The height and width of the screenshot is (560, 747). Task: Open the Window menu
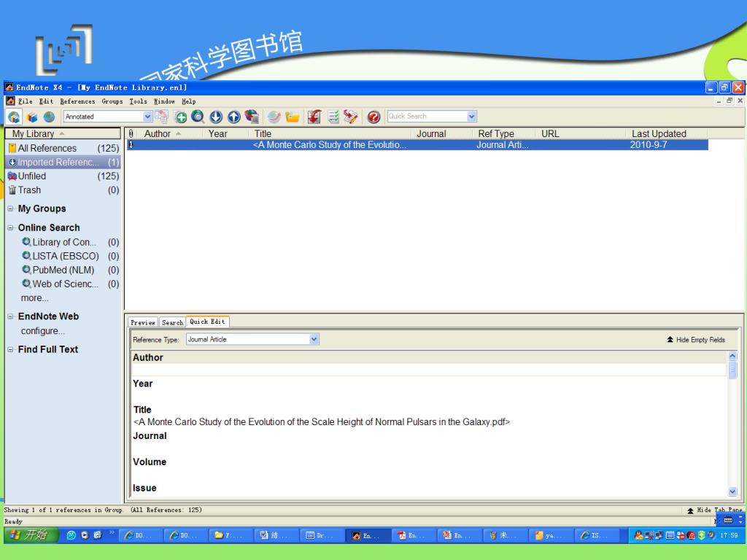point(164,101)
